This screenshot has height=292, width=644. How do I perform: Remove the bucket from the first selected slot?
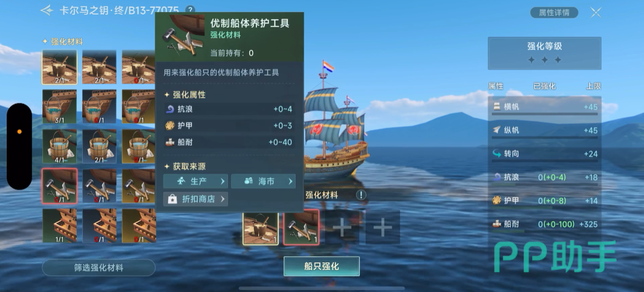tap(261, 228)
